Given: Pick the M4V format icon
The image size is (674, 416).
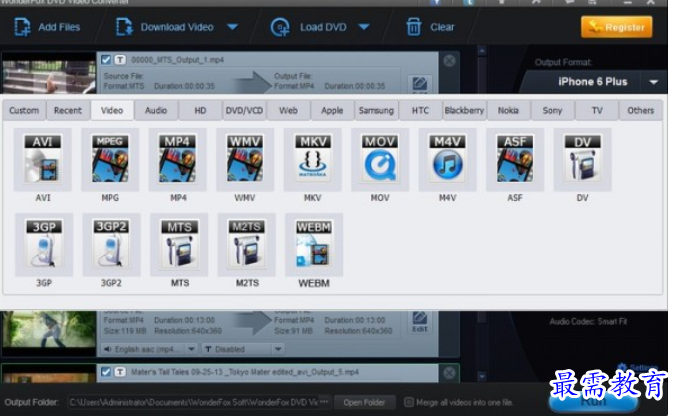Looking at the screenshot, I should [x=447, y=159].
